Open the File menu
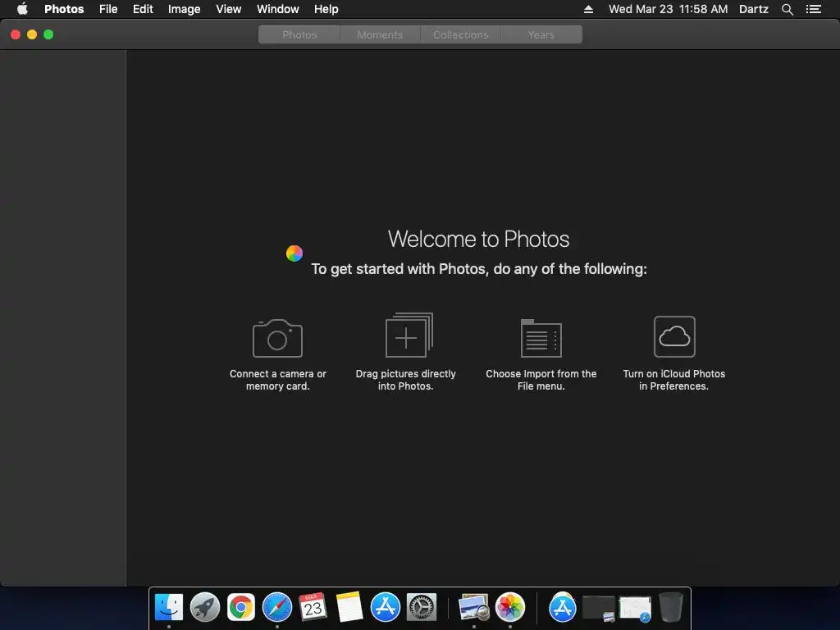The width and height of the screenshot is (840, 630). (108, 9)
